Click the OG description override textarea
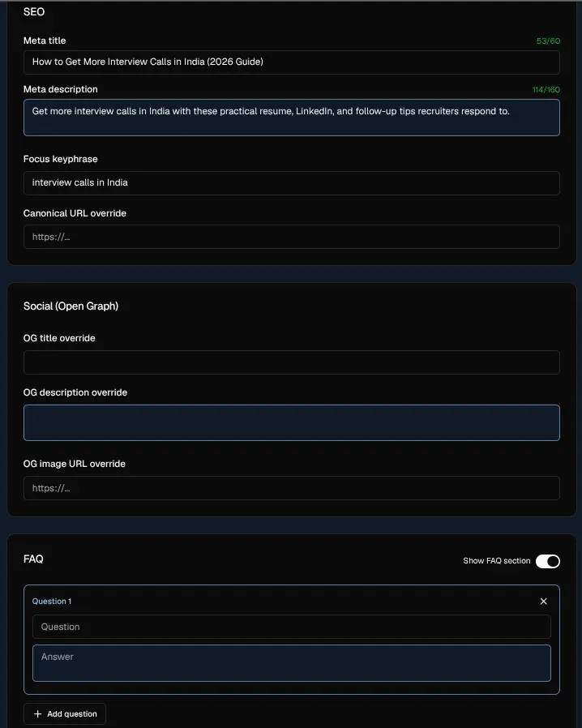Screen dimensions: 582x728 pos(292,422)
